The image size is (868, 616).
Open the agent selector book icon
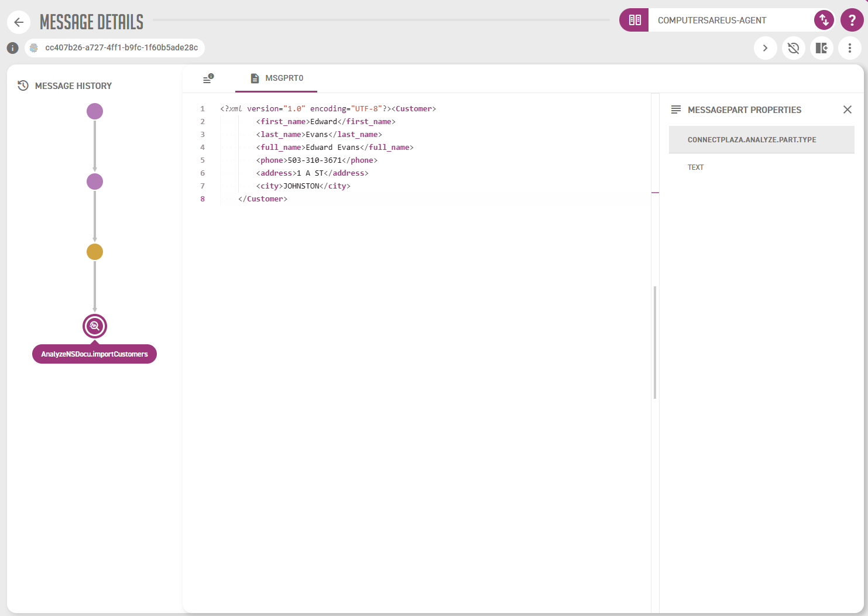[634, 20]
